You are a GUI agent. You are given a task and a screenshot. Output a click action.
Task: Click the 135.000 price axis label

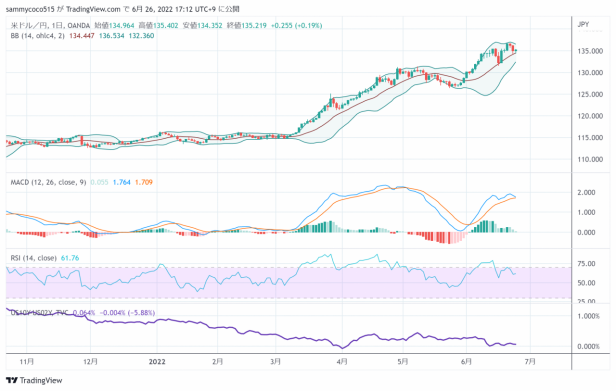(590, 51)
